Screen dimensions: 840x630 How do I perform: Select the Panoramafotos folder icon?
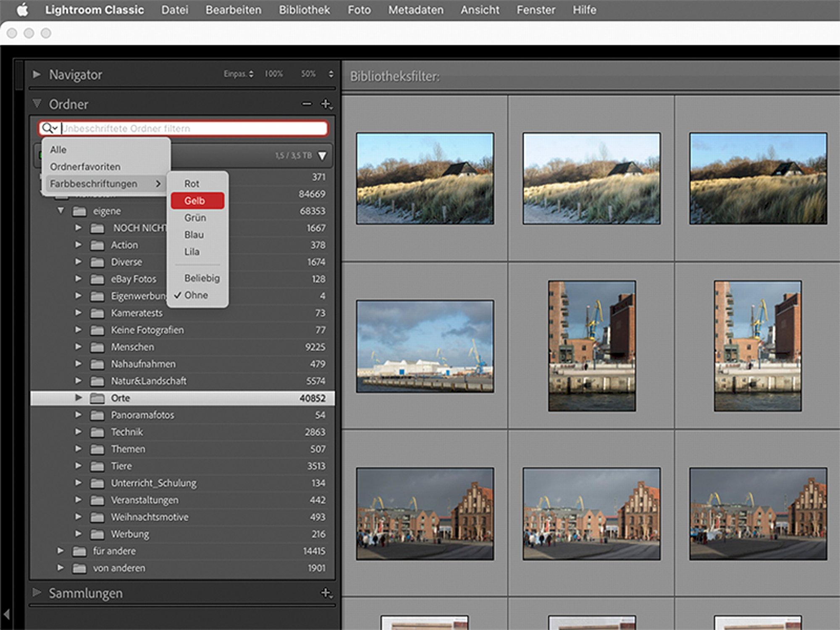[97, 415]
